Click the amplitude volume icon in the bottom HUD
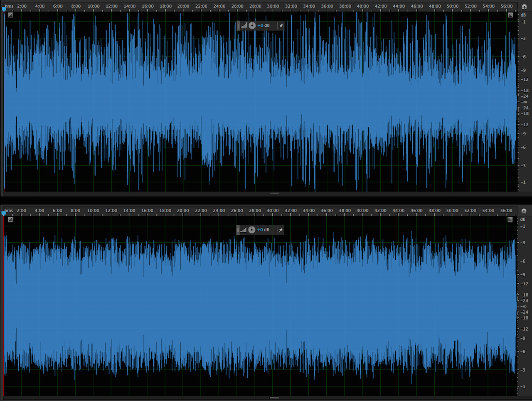532x401 pixels. click(244, 230)
